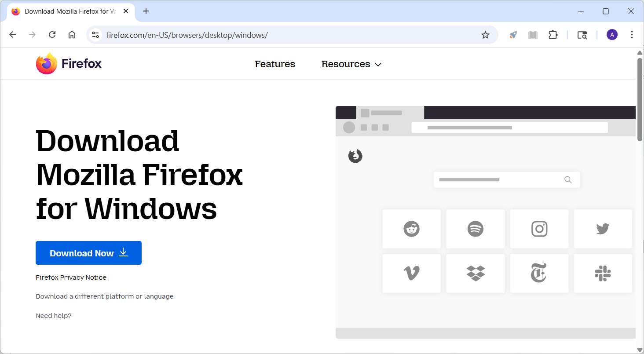Bookmark this page with the star icon
This screenshot has height=354, width=644.
click(x=485, y=35)
